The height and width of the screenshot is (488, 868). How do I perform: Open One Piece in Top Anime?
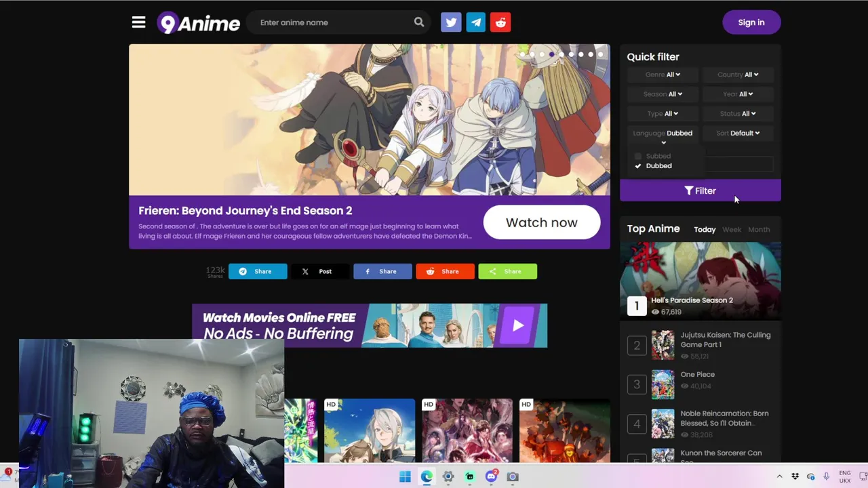click(x=698, y=374)
